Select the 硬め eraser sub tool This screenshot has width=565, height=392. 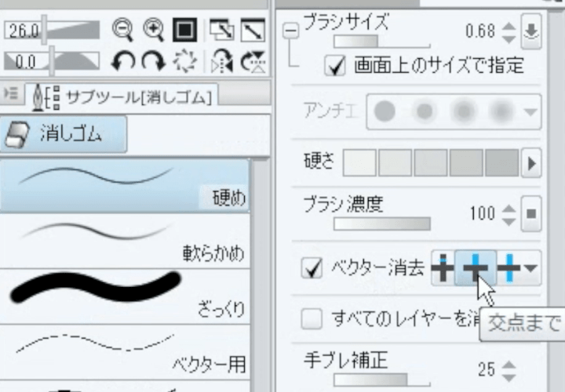[x=125, y=185]
